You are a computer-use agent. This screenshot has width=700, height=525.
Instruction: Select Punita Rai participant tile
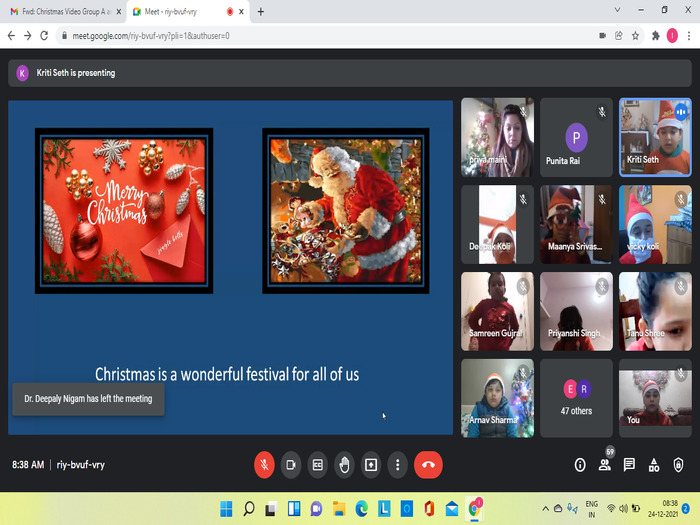(x=576, y=137)
